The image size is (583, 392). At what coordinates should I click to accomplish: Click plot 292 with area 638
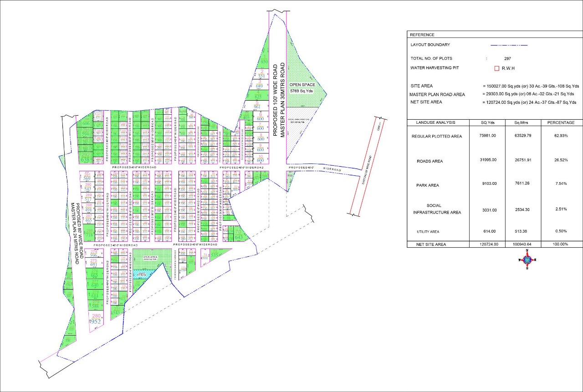tap(85, 158)
